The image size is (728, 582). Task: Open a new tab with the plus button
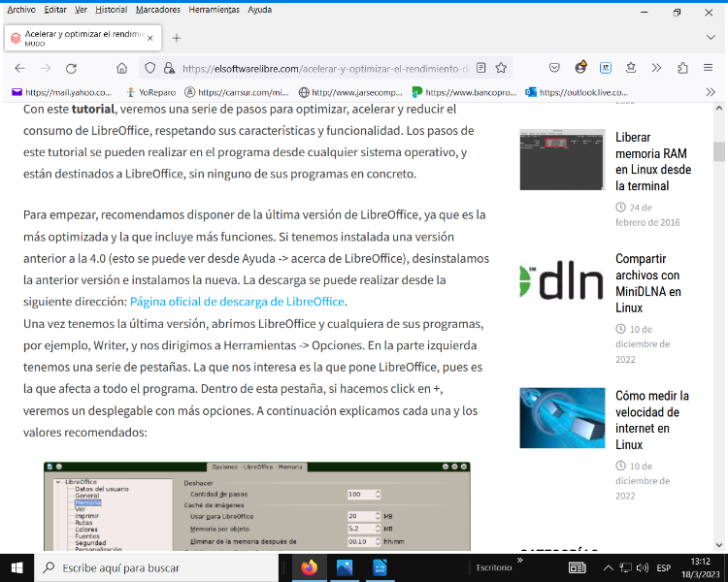(177, 38)
